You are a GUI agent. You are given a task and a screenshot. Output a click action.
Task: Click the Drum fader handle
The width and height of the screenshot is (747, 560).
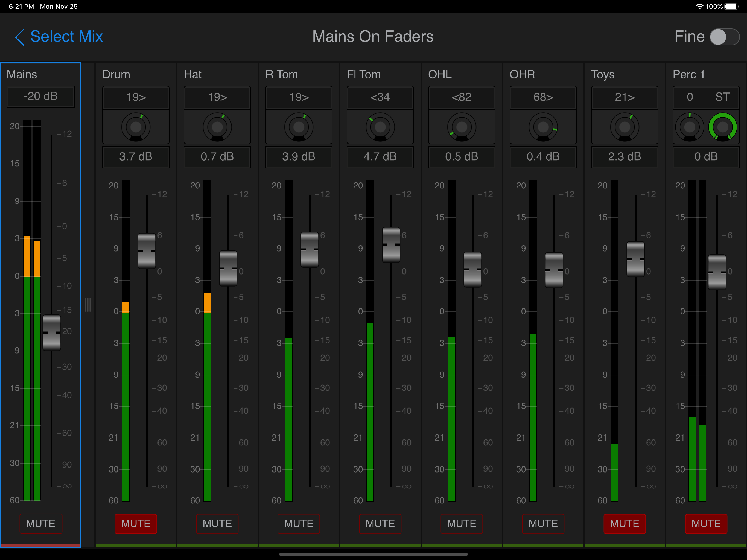[147, 251]
